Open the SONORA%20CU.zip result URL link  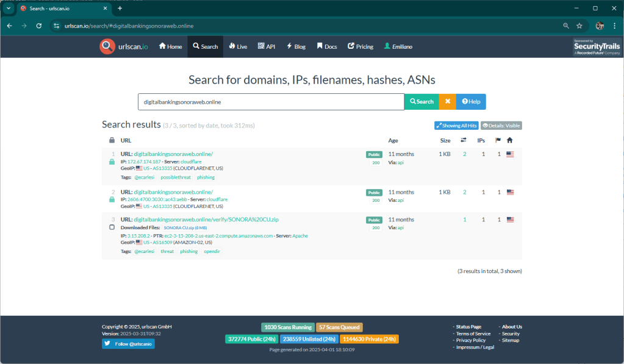[206, 219]
